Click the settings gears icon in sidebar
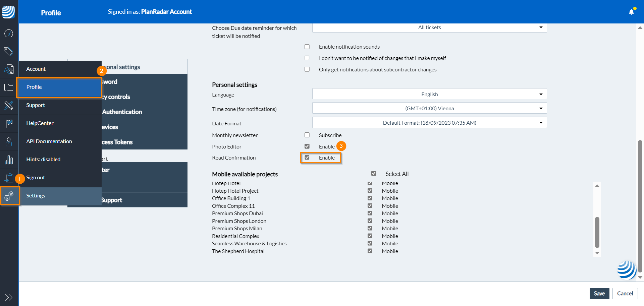Image resolution: width=644 pixels, height=306 pixels. (x=9, y=196)
